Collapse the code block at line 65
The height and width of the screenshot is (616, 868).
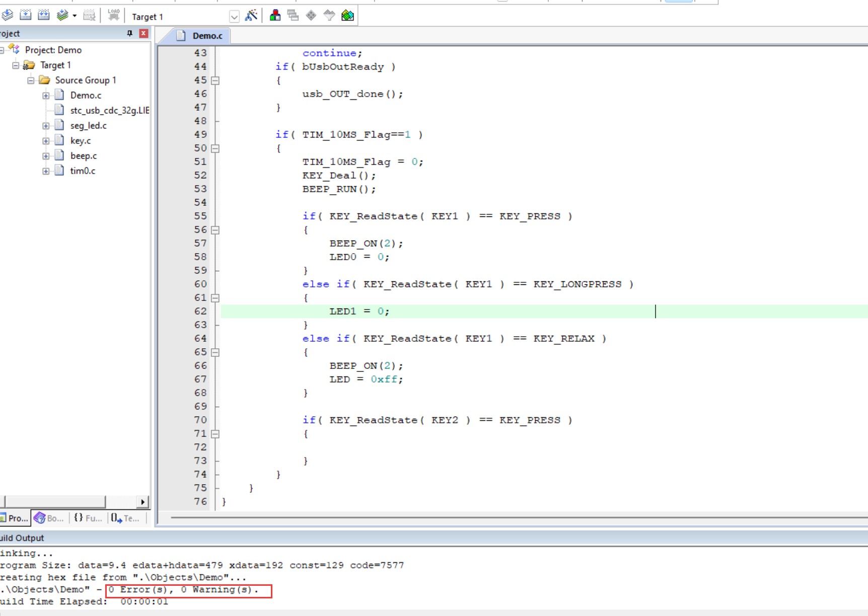(x=215, y=352)
